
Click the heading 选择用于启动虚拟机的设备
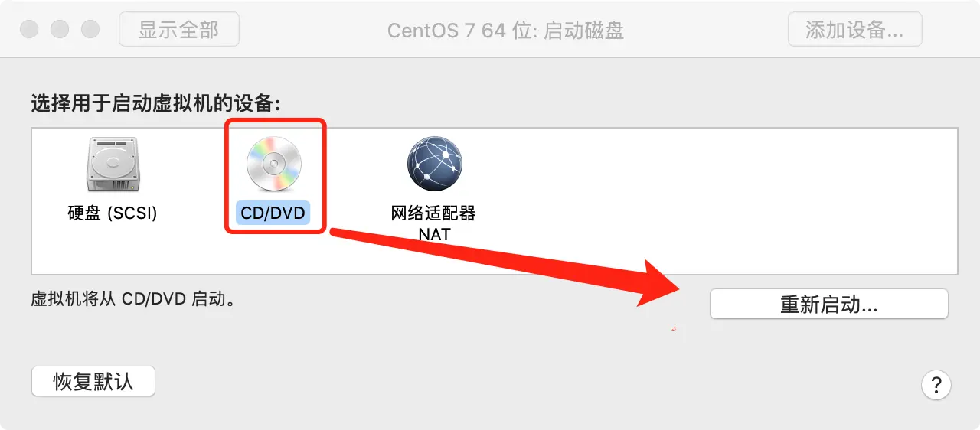(x=155, y=103)
